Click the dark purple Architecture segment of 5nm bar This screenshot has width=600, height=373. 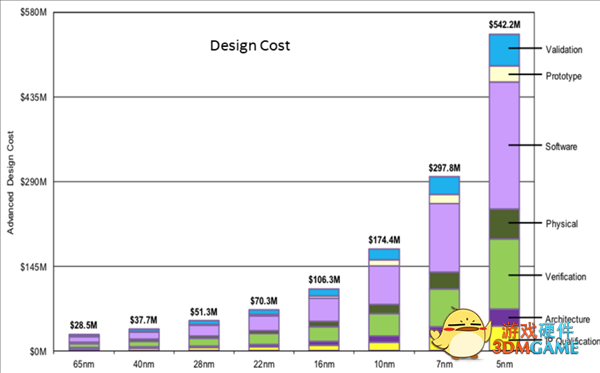point(504,318)
